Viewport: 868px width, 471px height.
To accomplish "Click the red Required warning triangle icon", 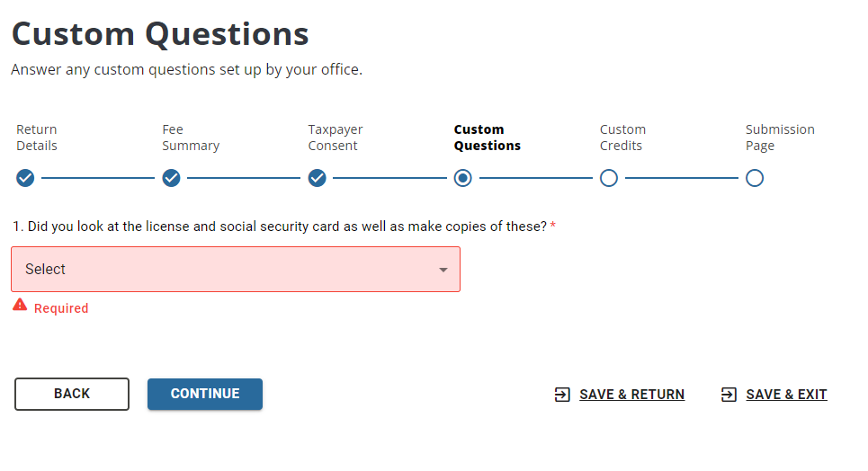I will [x=20, y=306].
